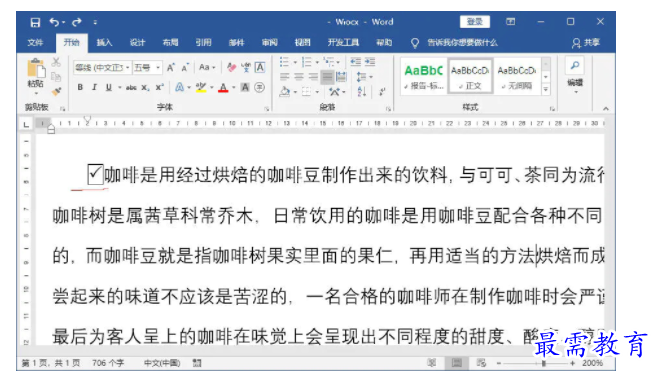The width and height of the screenshot is (656, 376).
Task: Switch to the 布局 (Layout) tab
Action: click(170, 43)
